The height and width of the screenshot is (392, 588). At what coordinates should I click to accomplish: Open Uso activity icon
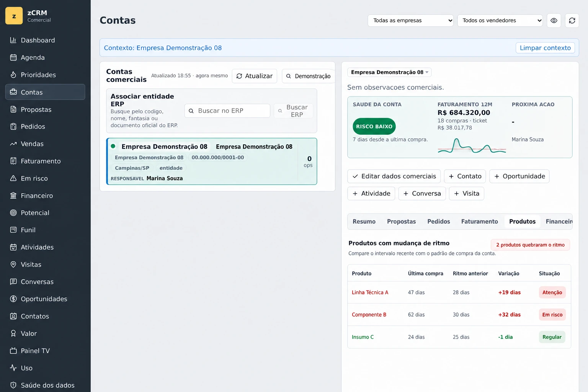[13, 368]
